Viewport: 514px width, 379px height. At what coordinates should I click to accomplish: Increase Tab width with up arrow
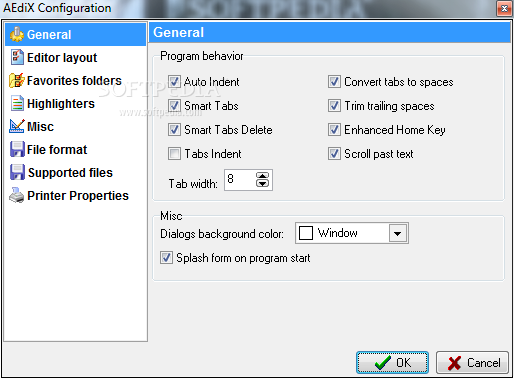(262, 176)
